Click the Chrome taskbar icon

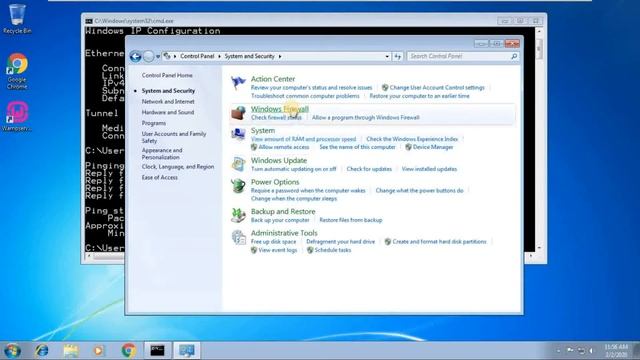(128, 351)
